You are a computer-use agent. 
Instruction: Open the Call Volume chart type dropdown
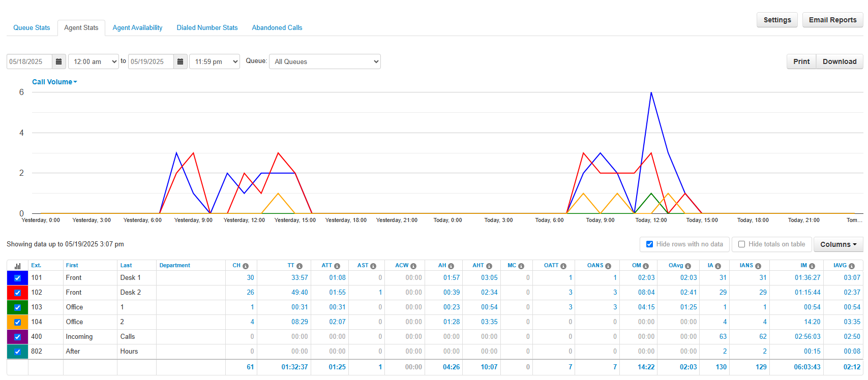coord(54,82)
